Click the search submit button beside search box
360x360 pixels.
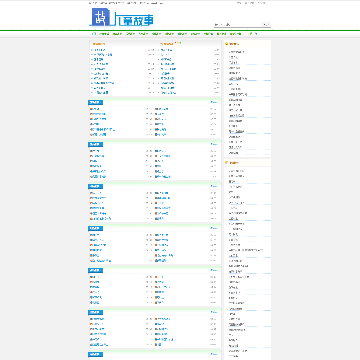point(266,24)
